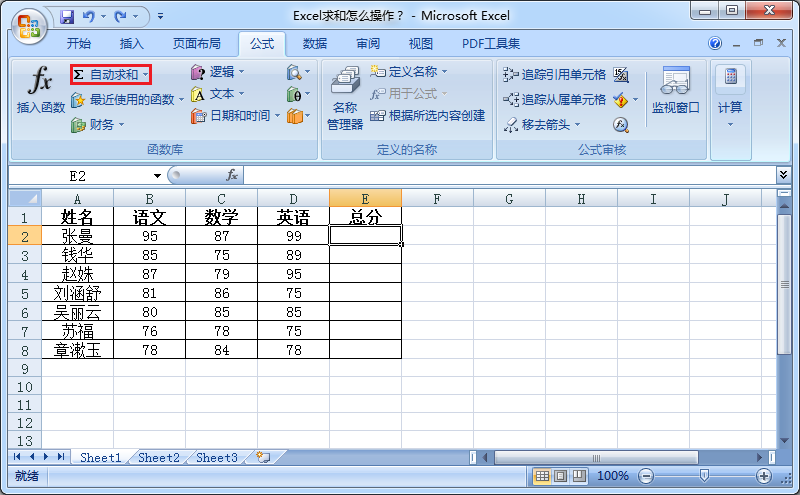Click 追踪引用单元格 trace precedents

point(554,75)
